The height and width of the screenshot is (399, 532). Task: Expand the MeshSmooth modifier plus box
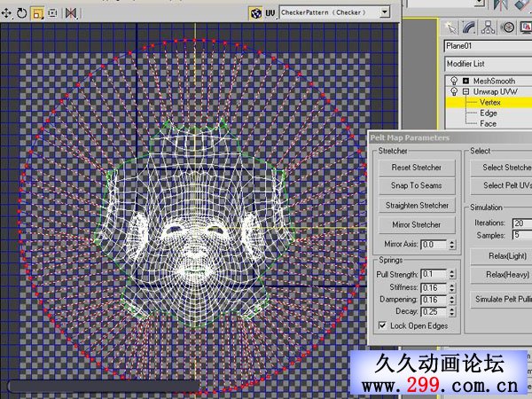(x=465, y=81)
